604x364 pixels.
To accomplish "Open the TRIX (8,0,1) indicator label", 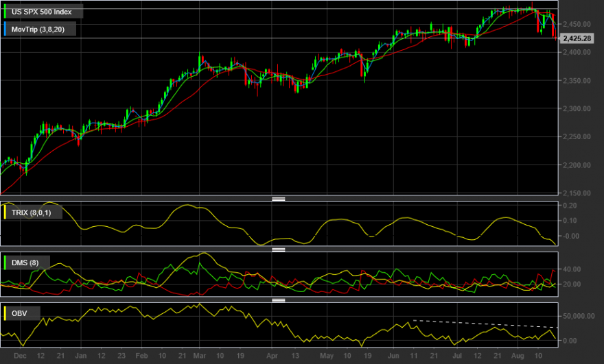I will (31, 213).
